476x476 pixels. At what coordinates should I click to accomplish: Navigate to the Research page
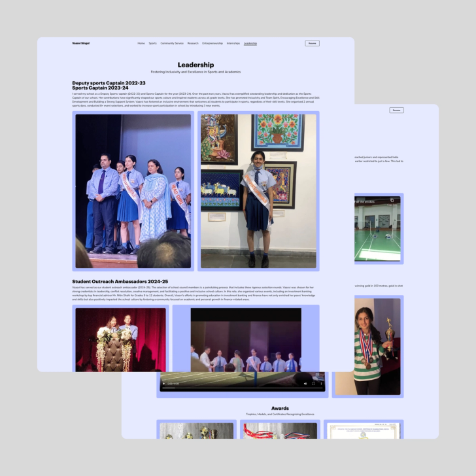coord(193,43)
